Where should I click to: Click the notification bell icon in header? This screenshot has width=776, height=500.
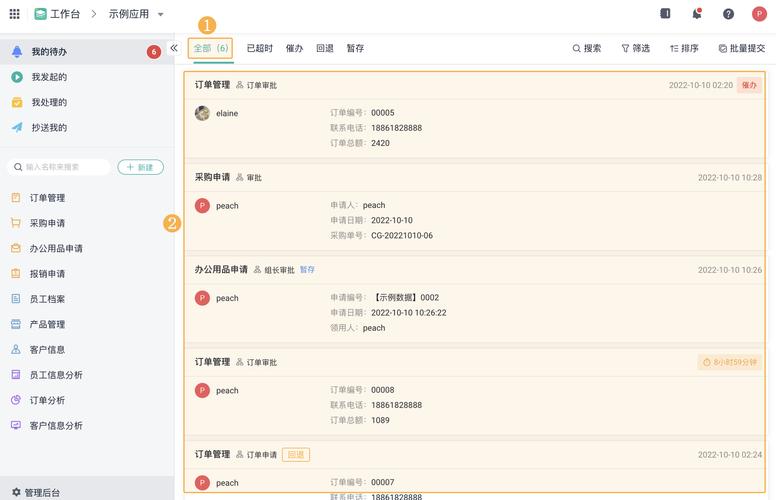[x=697, y=14]
